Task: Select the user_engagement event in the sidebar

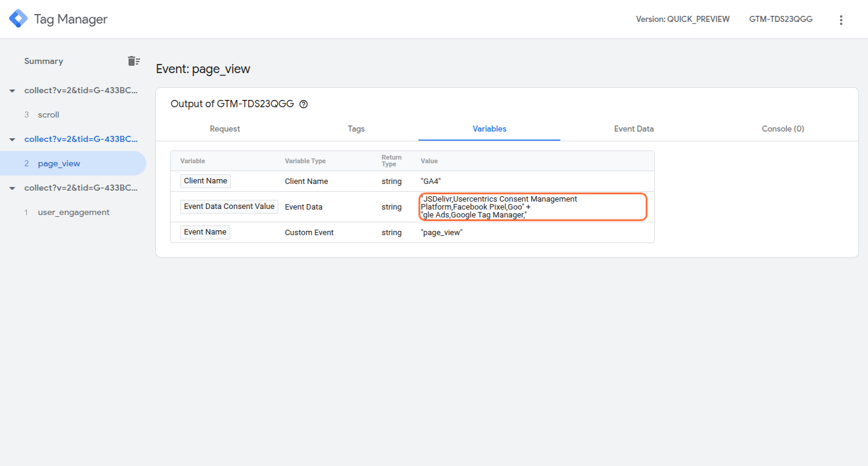Action: [73, 212]
